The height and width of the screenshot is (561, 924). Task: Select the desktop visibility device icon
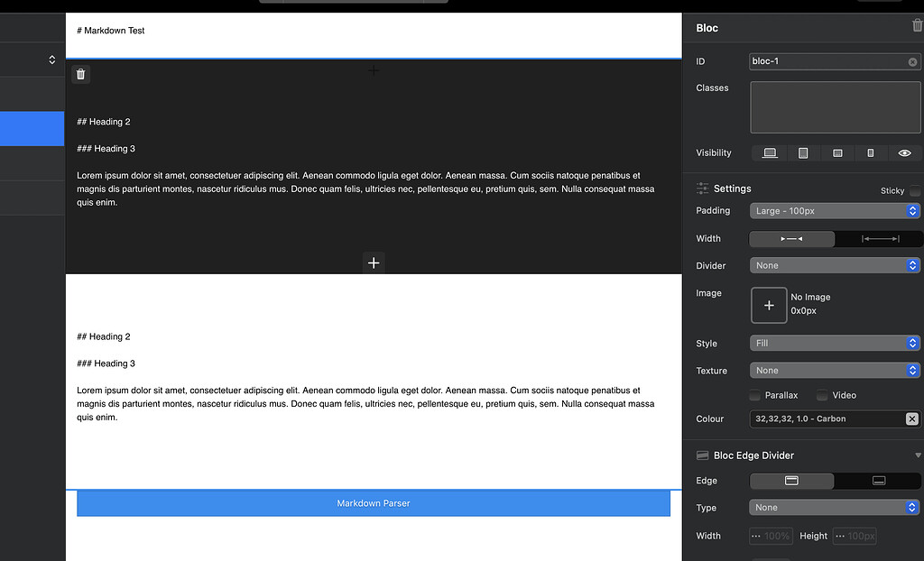click(x=769, y=152)
